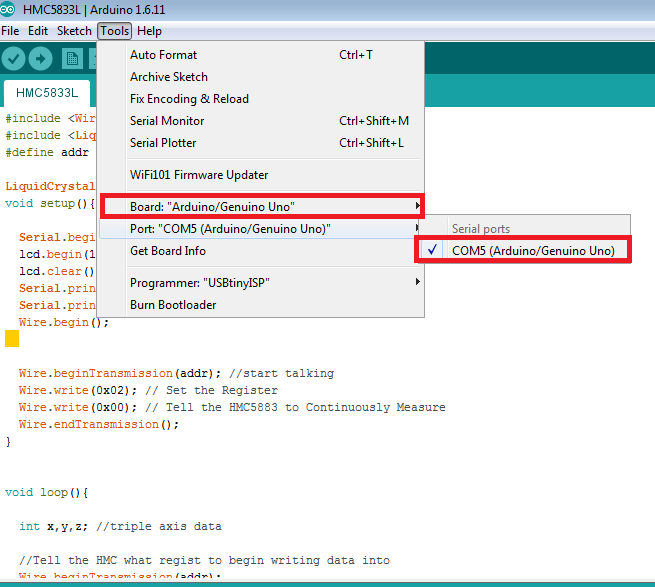Launch WiFi101 Firmware Updater
This screenshot has width=655, height=587.
(261, 175)
